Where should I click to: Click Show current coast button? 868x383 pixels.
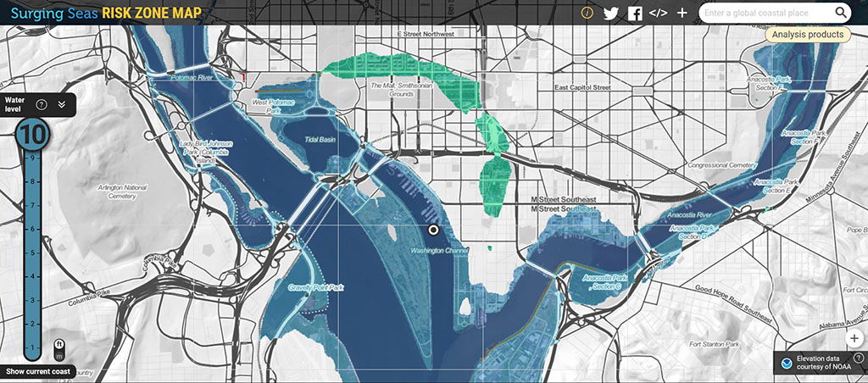click(x=37, y=372)
